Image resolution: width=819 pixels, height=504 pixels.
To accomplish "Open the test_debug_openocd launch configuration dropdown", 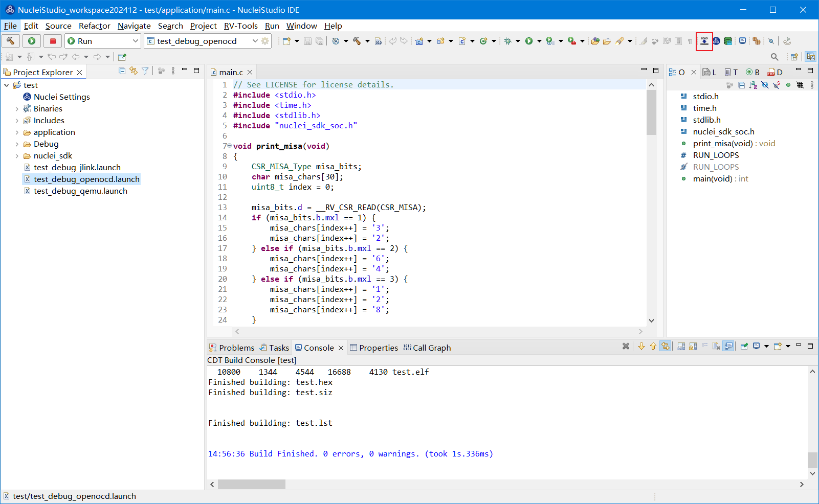I will click(255, 41).
